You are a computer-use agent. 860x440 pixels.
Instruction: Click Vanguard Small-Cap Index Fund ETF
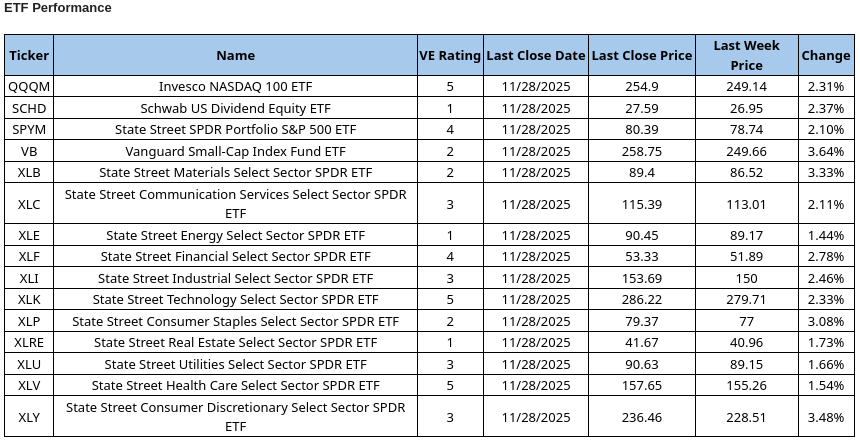pos(235,152)
